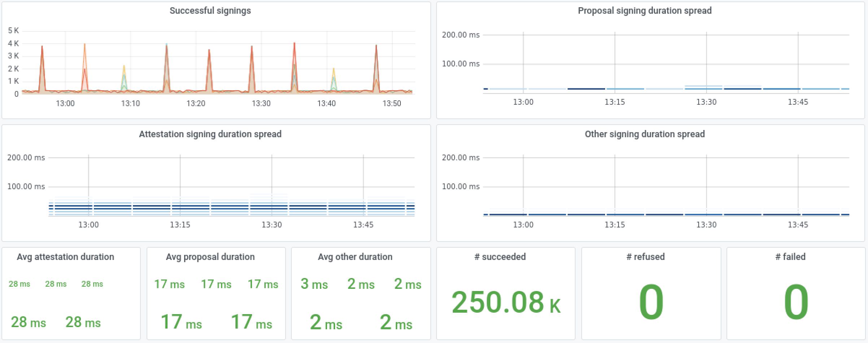This screenshot has width=868, height=343.
Task: Click the 13:45 label in Attestation signing spread
Action: (363, 225)
